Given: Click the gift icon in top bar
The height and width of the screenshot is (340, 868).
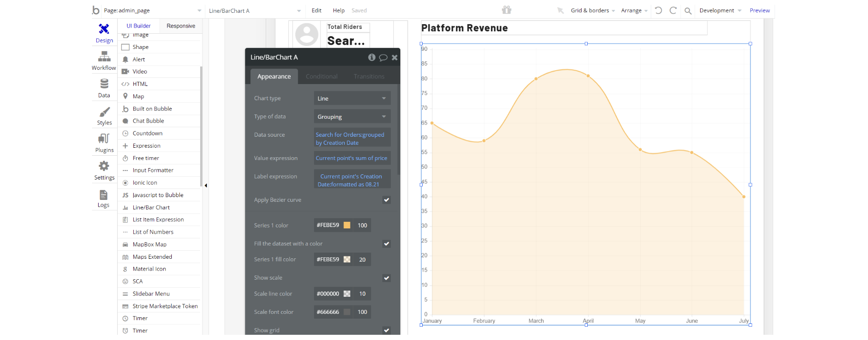Looking at the screenshot, I should coord(507,10).
